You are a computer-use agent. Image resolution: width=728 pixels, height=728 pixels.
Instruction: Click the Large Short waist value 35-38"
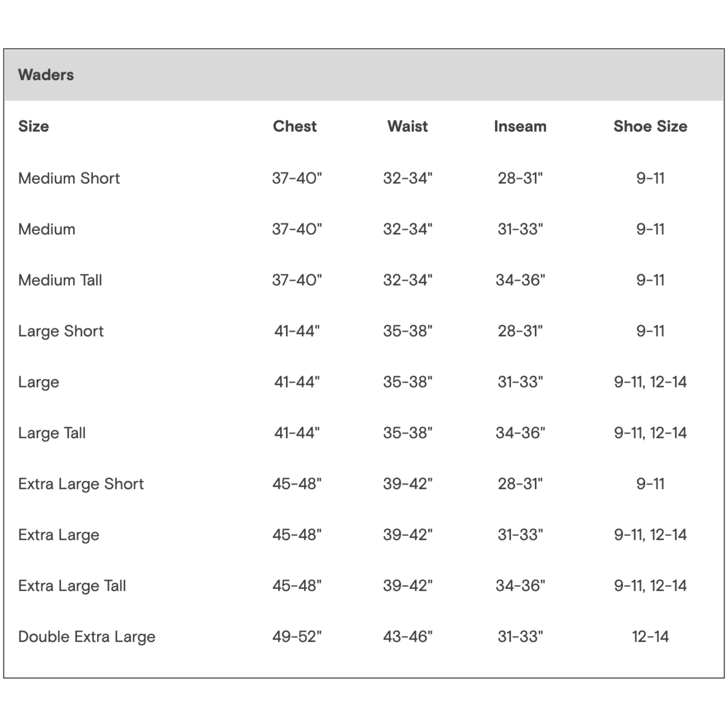[x=408, y=331]
